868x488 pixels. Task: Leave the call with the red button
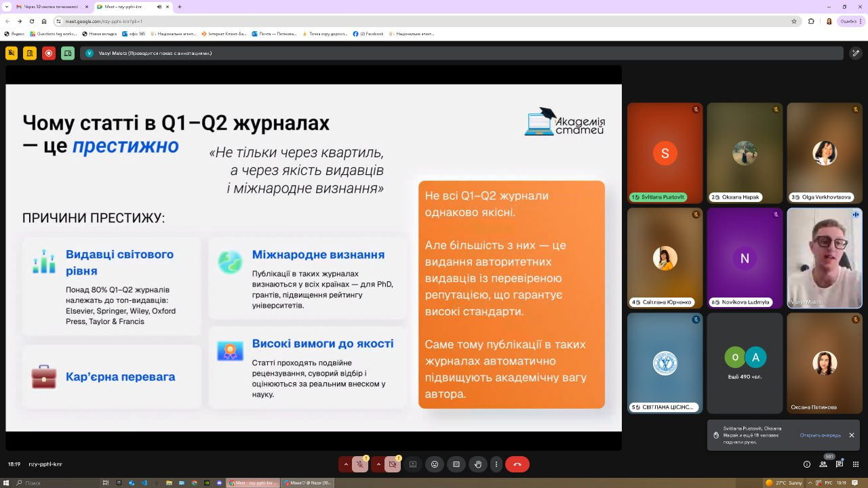[517, 464]
